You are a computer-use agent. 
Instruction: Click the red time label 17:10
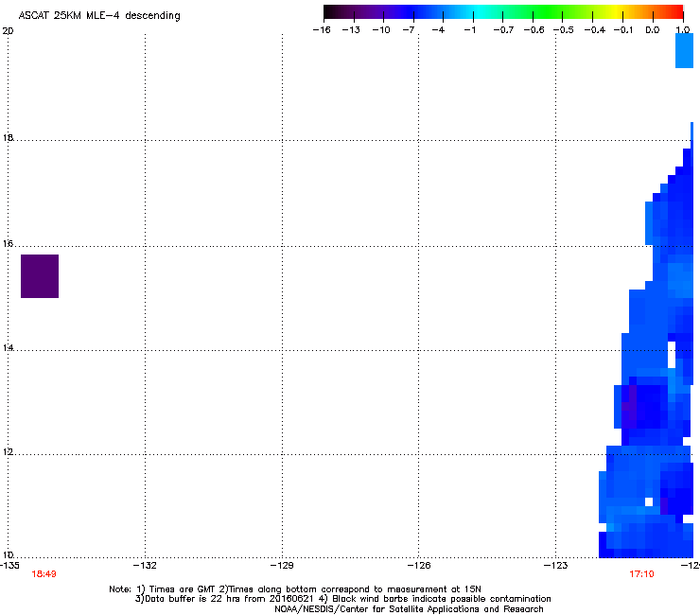coord(641,574)
